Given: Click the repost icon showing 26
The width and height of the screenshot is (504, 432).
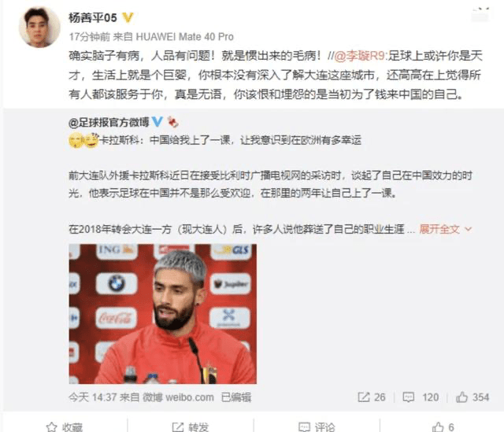Looking at the screenshot, I should (364, 397).
